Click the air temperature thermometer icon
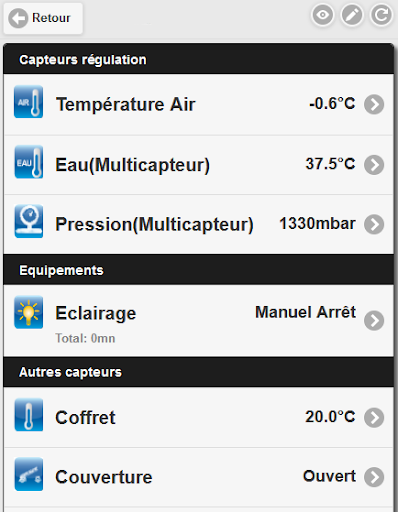This screenshot has width=398, height=512. pyautogui.click(x=28, y=102)
